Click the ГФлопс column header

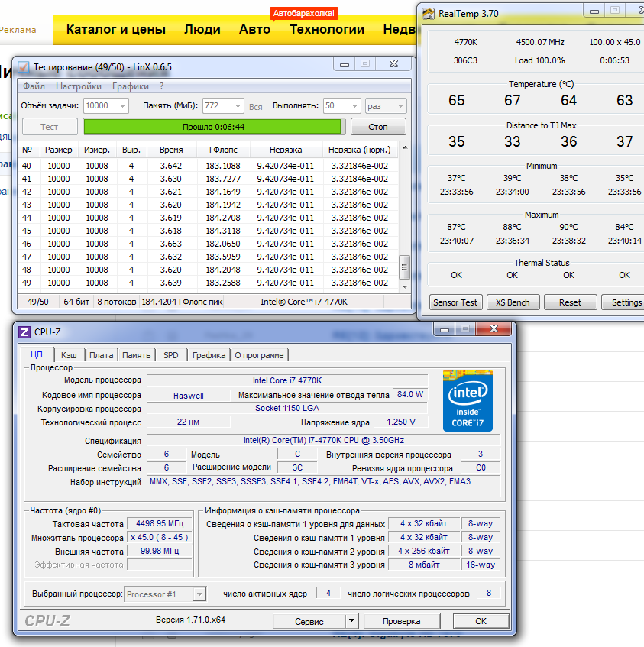point(223,150)
